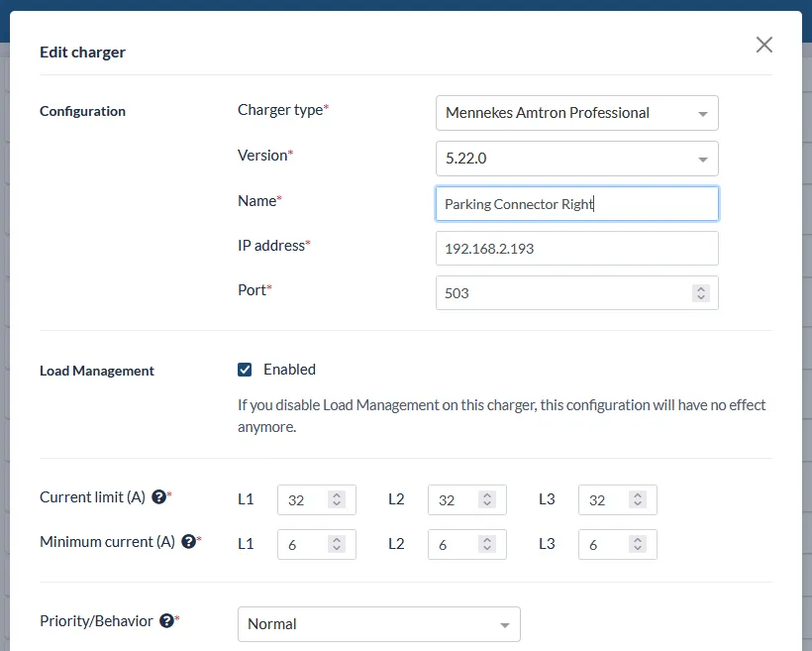The width and height of the screenshot is (812, 651).
Task: Adjust Minimum current L2 stepper
Action: tap(487, 545)
